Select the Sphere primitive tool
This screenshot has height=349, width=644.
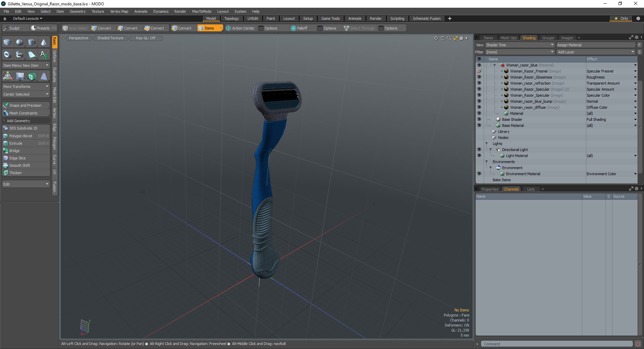click(19, 42)
